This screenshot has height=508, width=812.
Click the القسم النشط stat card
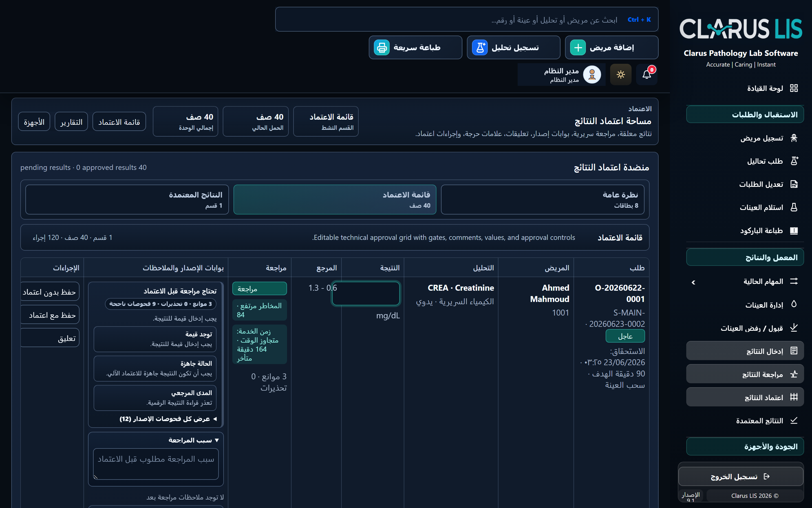(325, 122)
